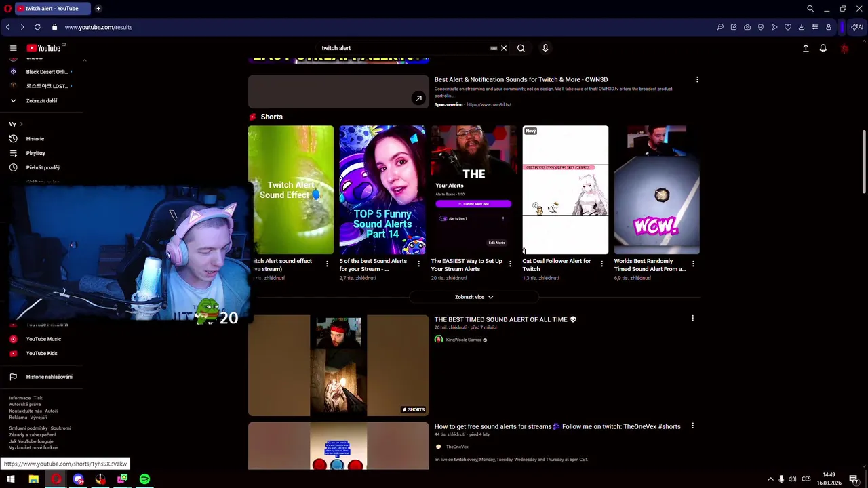
Task: Open TheOneVex channel link
Action: pos(457,447)
